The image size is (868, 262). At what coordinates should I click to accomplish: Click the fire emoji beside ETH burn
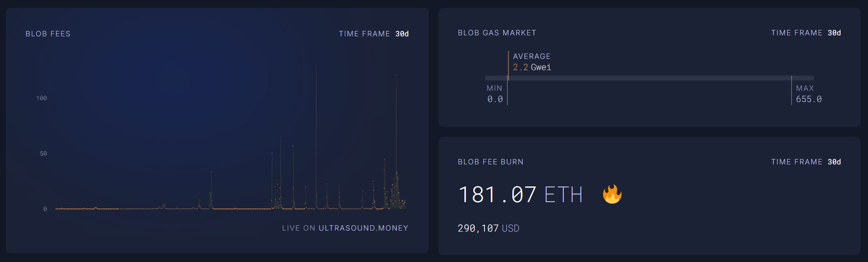click(612, 194)
